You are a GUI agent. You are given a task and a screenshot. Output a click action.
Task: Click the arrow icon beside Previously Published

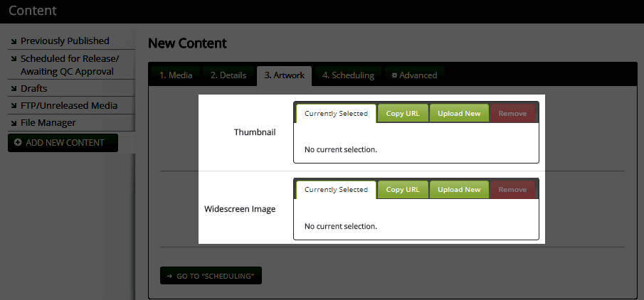14,41
